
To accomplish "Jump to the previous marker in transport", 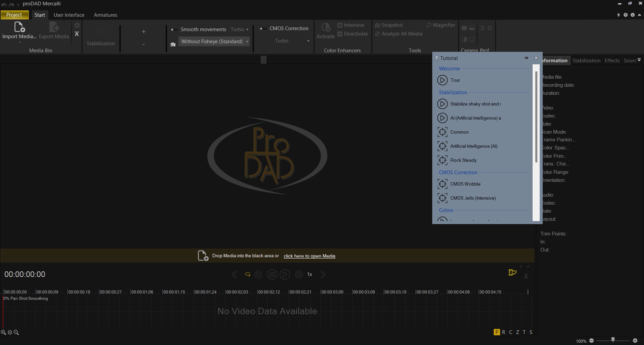I will [x=258, y=275].
